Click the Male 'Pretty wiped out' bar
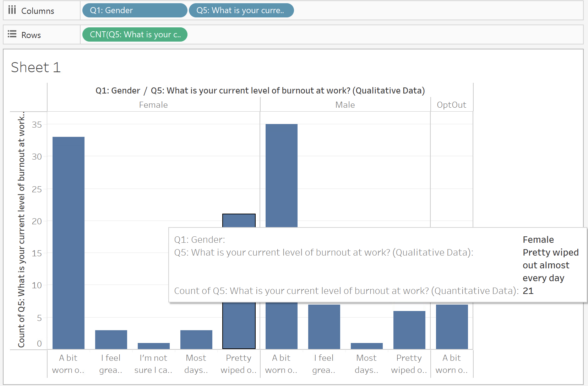588x386 pixels. [x=409, y=330]
